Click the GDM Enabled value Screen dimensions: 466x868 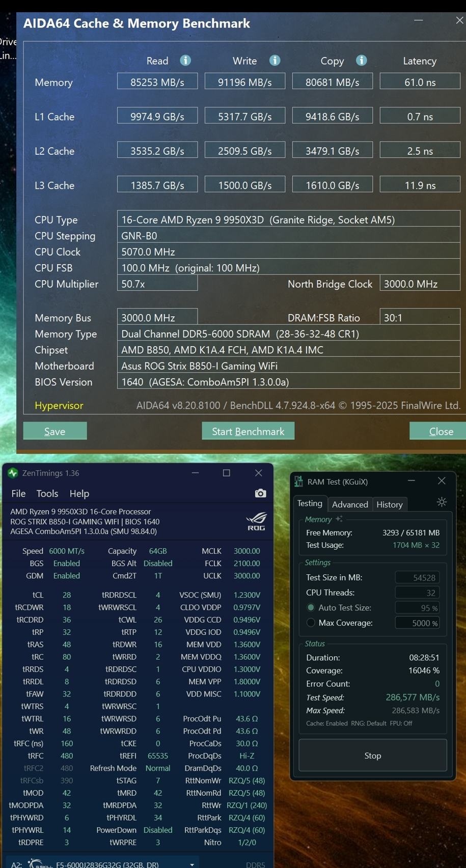coord(67,575)
